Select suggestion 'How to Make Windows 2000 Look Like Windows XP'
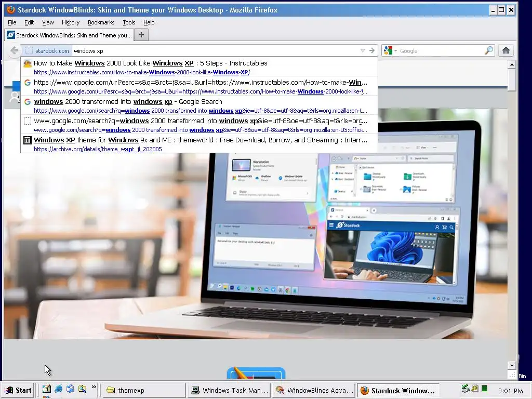The width and height of the screenshot is (532, 399). 199,67
